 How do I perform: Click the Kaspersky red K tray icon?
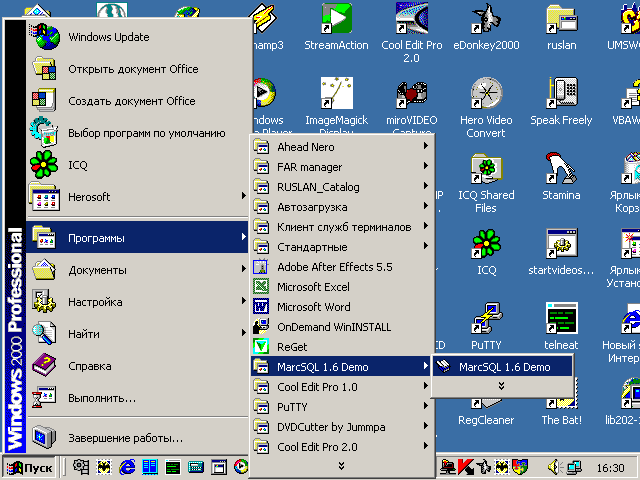coord(465,467)
